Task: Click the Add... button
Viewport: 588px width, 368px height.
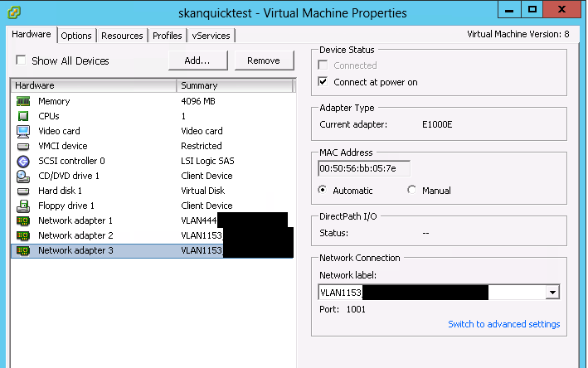Action: [x=197, y=61]
